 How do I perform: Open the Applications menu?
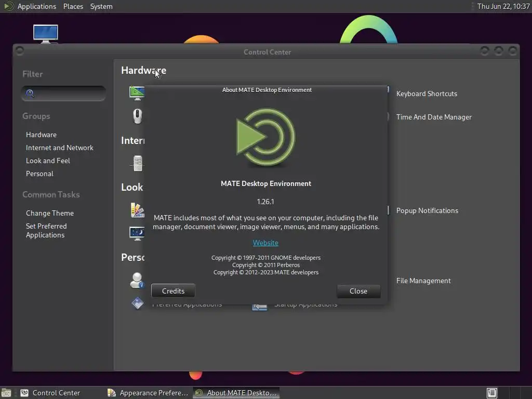click(37, 6)
